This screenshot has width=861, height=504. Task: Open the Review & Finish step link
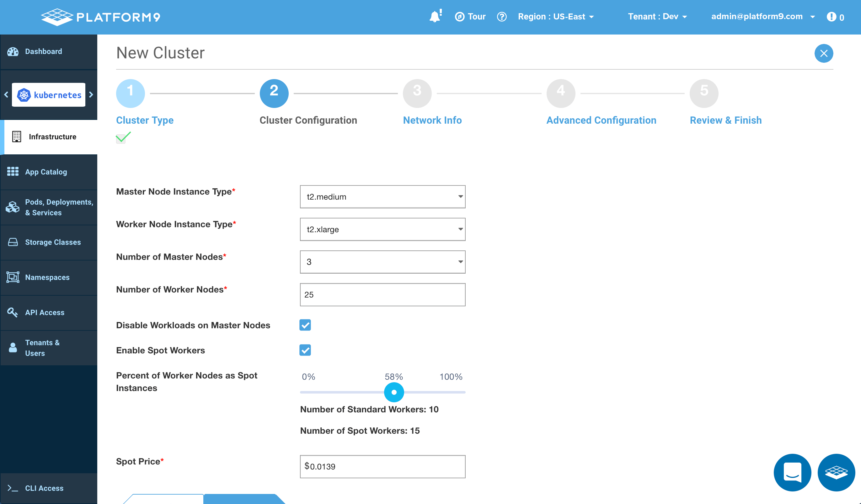pyautogui.click(x=726, y=120)
